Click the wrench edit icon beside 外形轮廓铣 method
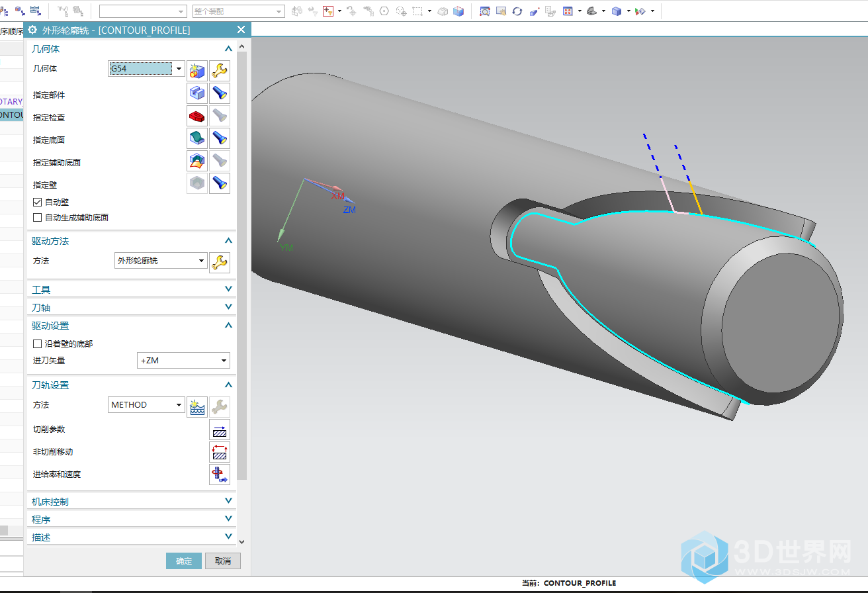 [220, 263]
